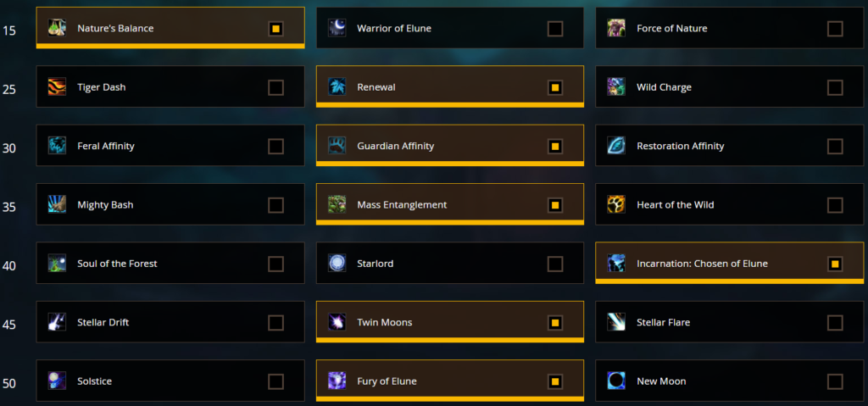Choose the Renewal talent label
This screenshot has height=406, width=868.
pos(376,87)
